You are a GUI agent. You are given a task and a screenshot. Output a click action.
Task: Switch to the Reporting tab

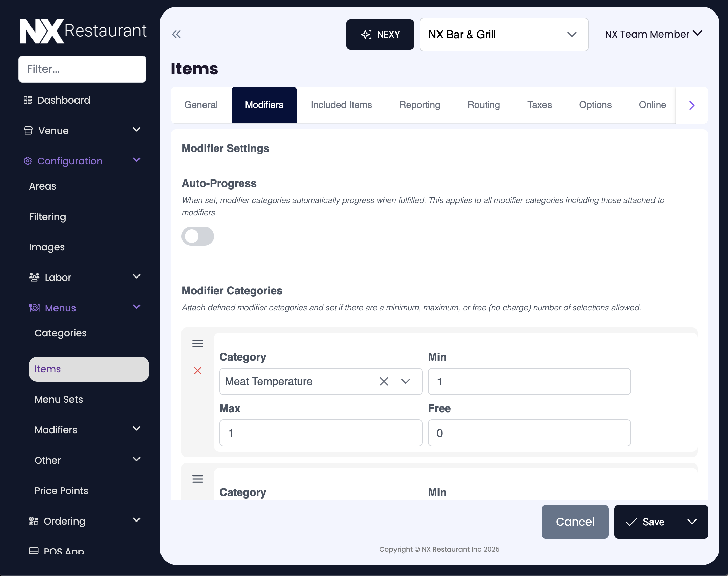click(420, 105)
